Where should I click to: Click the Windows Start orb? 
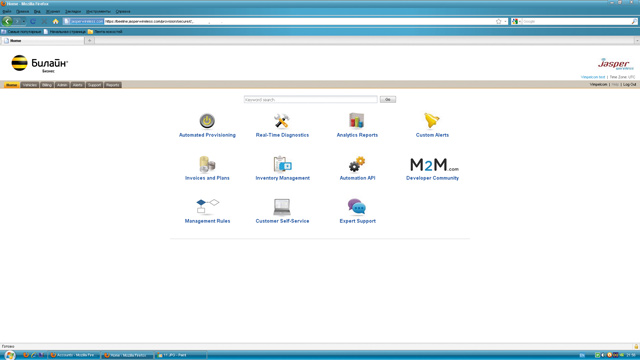click(x=9, y=355)
